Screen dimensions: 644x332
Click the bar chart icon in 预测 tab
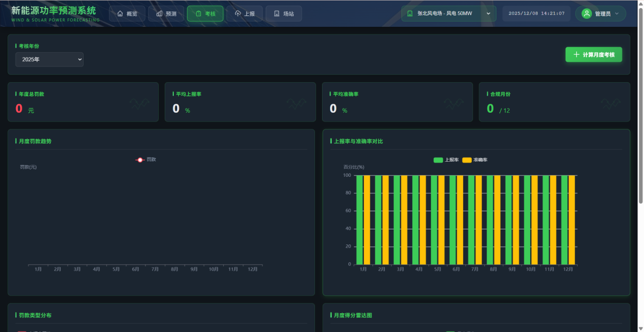(159, 13)
